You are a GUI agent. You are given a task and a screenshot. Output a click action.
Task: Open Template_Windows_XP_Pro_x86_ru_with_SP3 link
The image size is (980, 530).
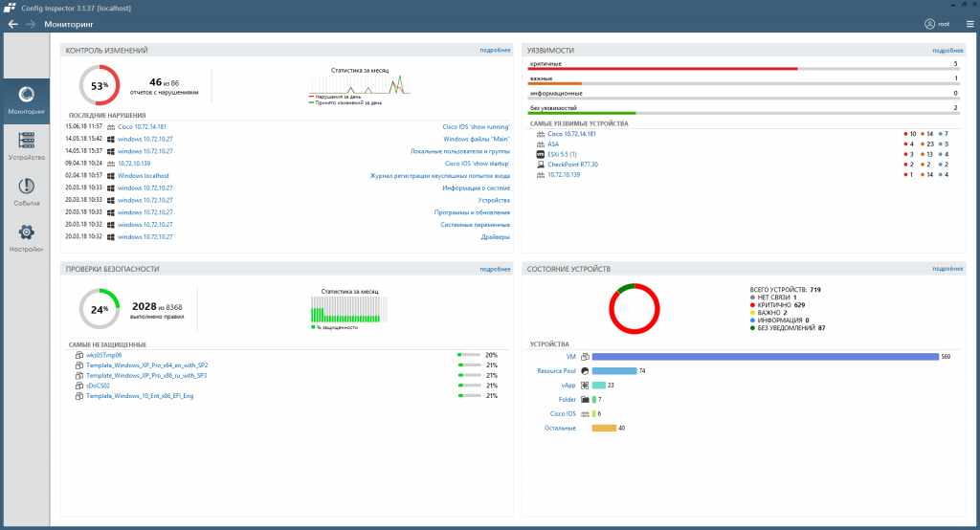146,376
